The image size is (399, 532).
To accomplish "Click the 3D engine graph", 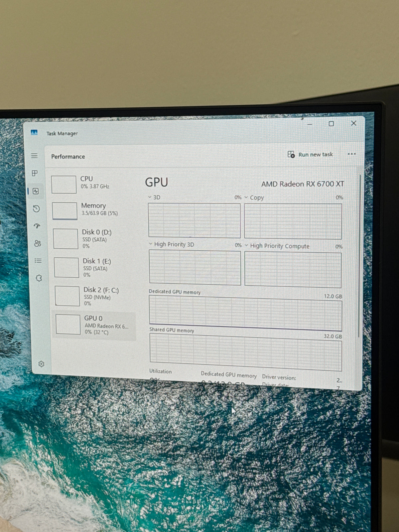I will pyautogui.click(x=195, y=220).
